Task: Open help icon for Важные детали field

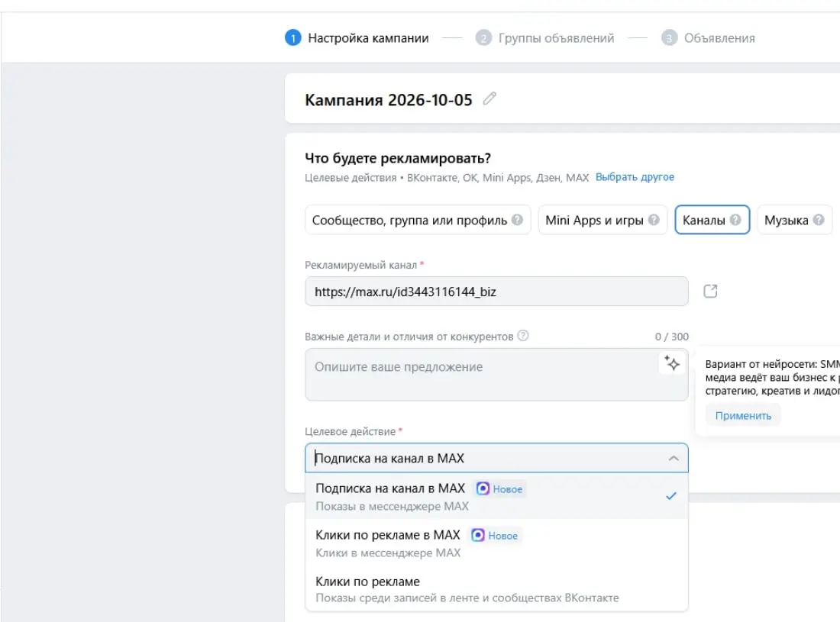Action: 523,336
